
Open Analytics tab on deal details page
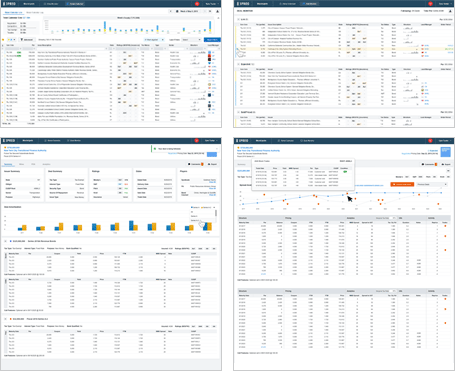[47, 164]
